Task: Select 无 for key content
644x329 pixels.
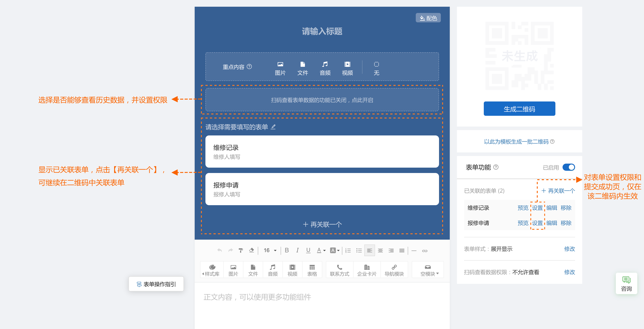Action: (376, 68)
